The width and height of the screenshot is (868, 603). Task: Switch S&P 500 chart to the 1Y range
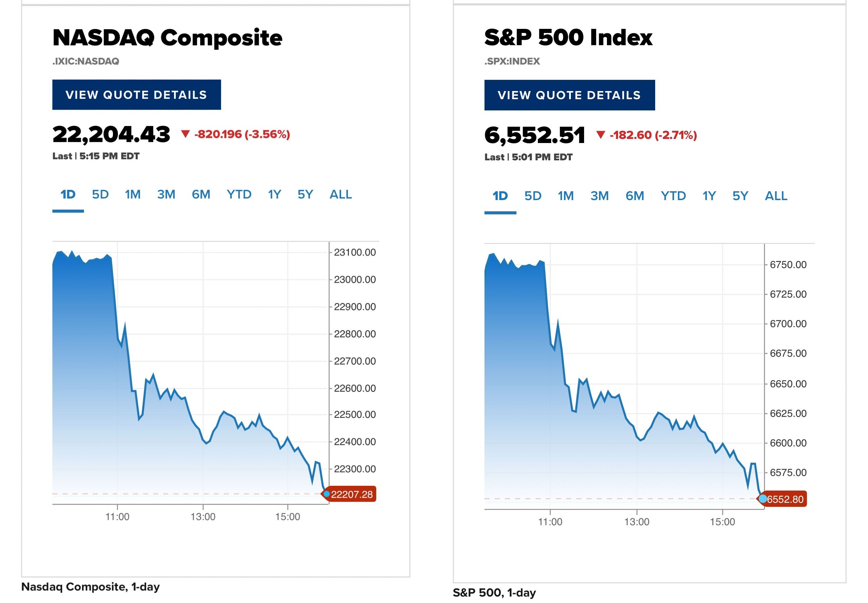point(708,196)
